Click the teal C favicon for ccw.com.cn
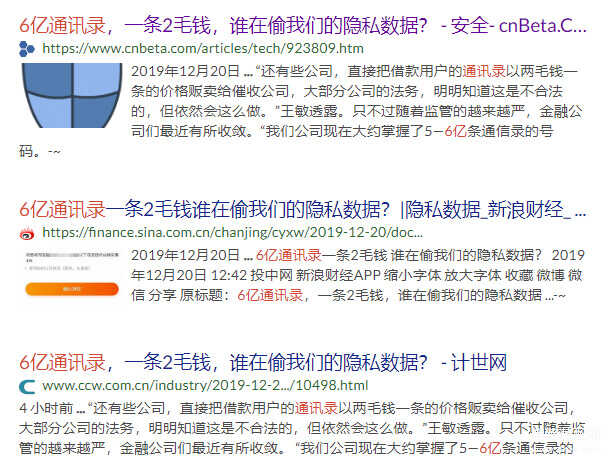The image size is (611, 463). [27, 386]
